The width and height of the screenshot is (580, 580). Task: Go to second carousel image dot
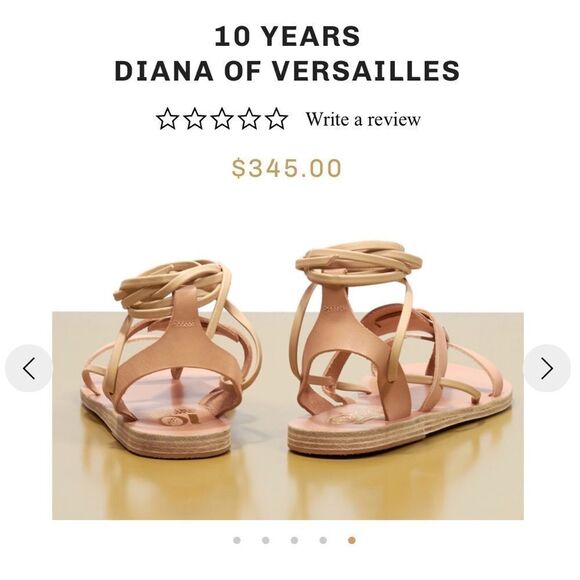266,540
